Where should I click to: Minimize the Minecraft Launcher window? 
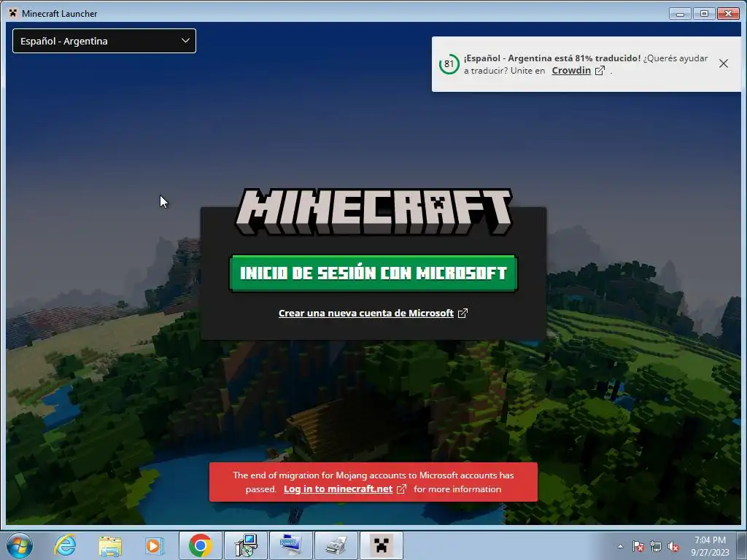680,13
